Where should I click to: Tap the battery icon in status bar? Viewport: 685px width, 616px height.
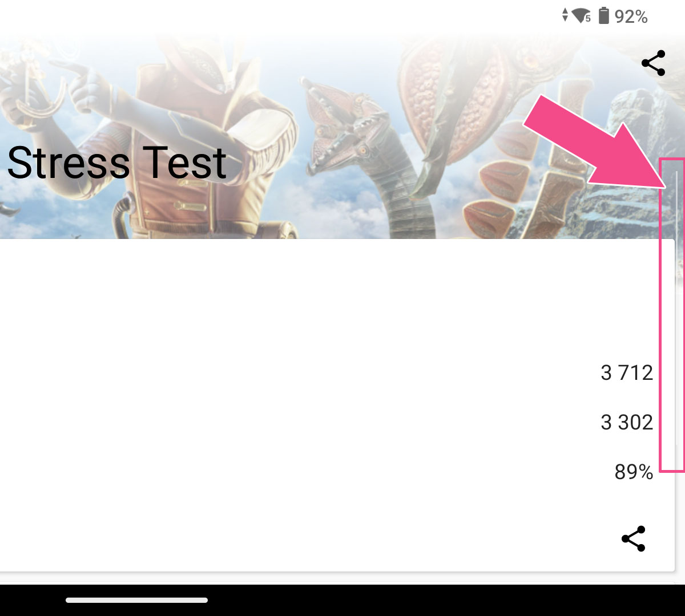[603, 15]
